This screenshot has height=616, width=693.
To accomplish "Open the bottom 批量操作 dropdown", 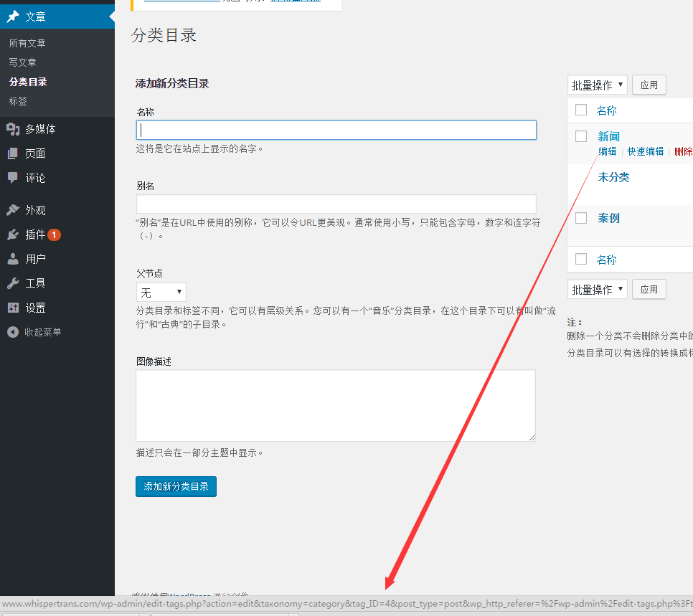I will [597, 289].
